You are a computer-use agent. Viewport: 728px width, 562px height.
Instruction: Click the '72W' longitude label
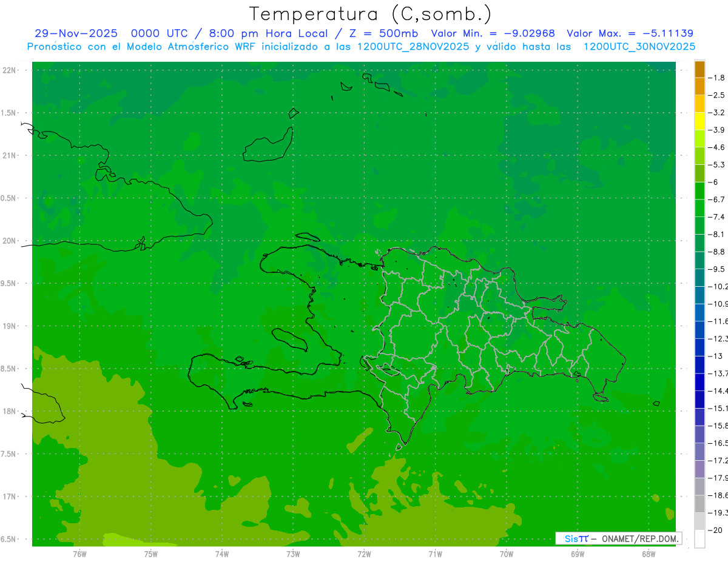(364, 554)
